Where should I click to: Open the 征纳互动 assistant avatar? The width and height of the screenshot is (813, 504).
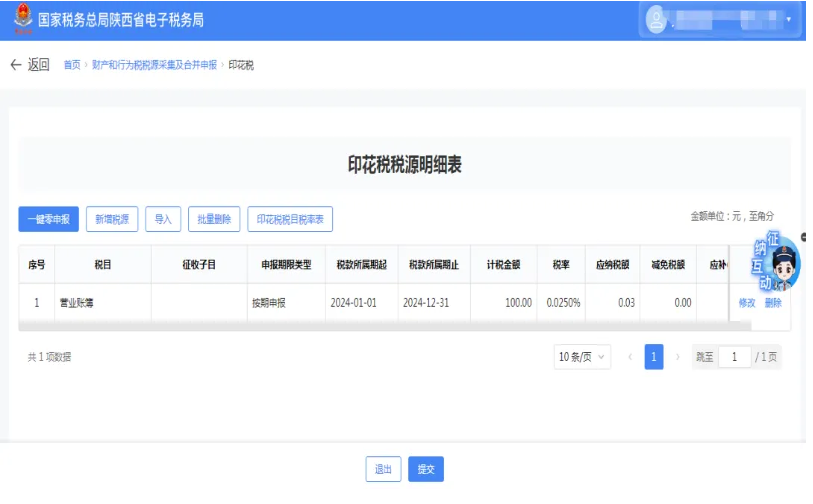point(779,268)
